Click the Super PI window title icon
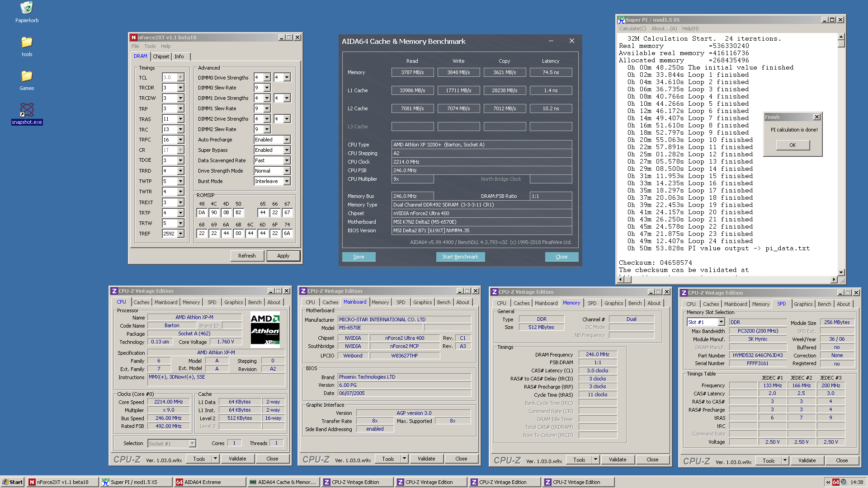868x488 pixels. (x=621, y=19)
